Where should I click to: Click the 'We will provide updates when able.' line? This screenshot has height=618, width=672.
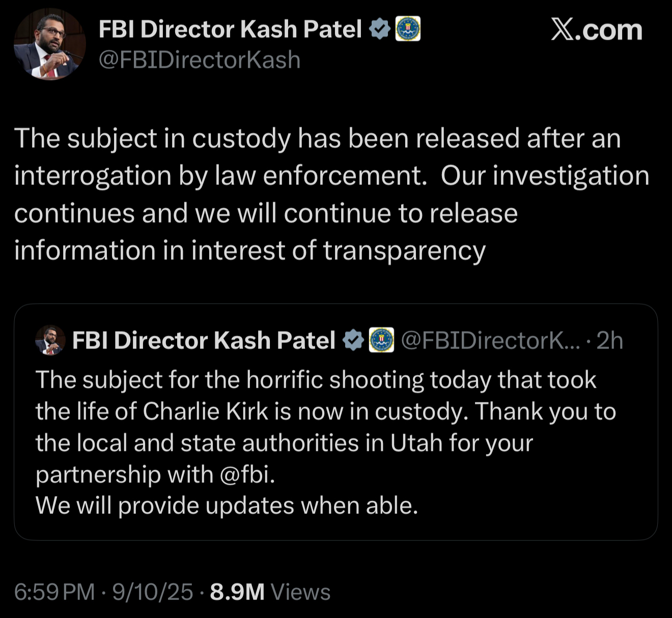pyautogui.click(x=227, y=506)
